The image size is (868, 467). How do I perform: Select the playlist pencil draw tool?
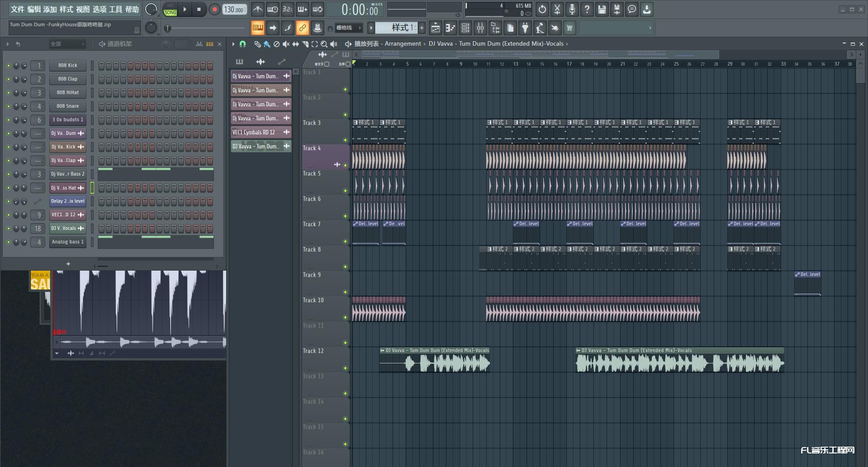coord(257,44)
